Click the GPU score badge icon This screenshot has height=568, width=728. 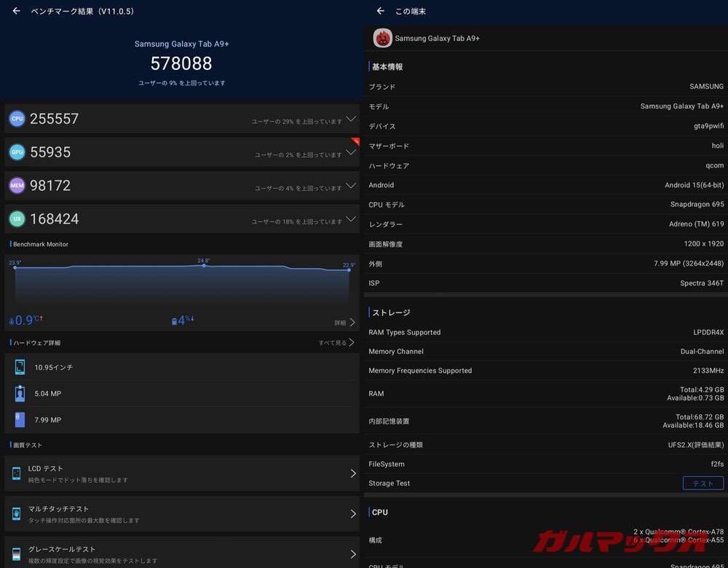coord(17,152)
